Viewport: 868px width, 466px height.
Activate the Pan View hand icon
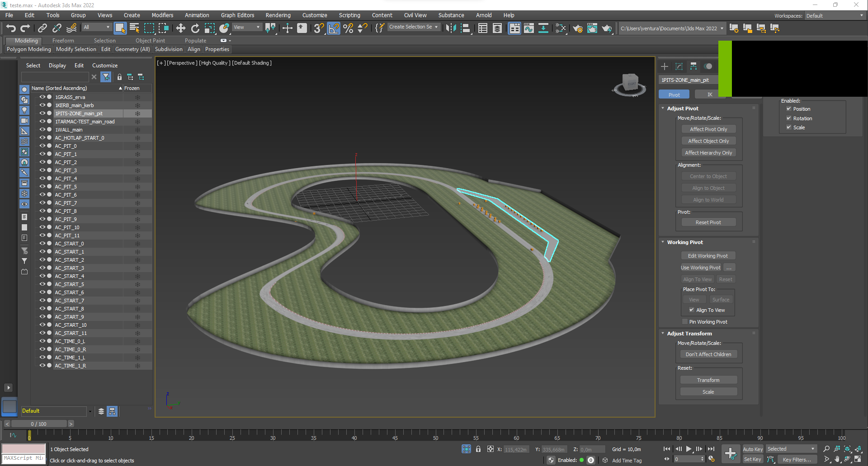click(837, 459)
